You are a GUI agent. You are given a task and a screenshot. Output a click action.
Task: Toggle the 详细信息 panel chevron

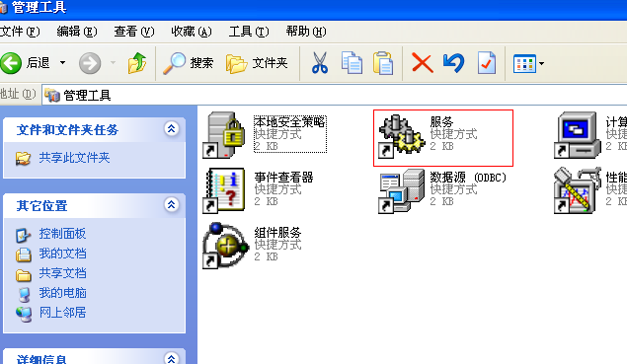172,358
